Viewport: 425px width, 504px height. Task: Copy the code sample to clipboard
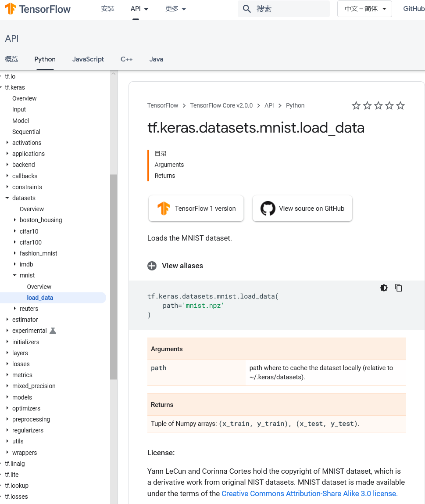coord(399,288)
